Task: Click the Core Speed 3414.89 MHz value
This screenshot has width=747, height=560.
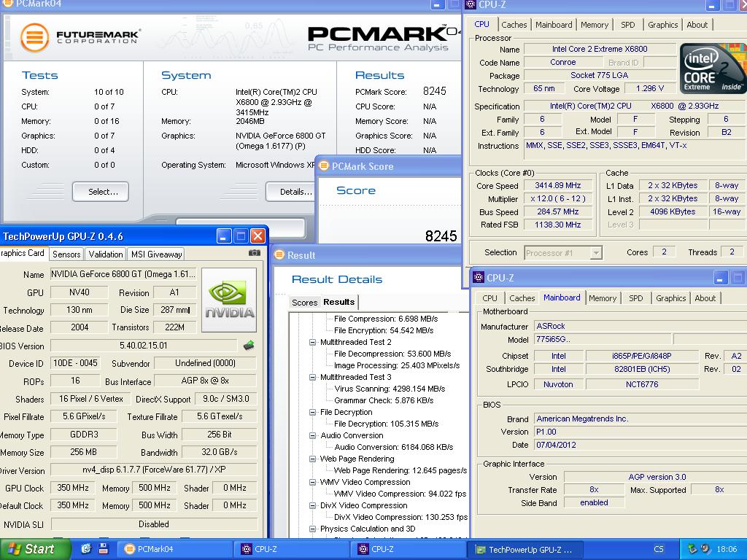Action: tap(558, 185)
